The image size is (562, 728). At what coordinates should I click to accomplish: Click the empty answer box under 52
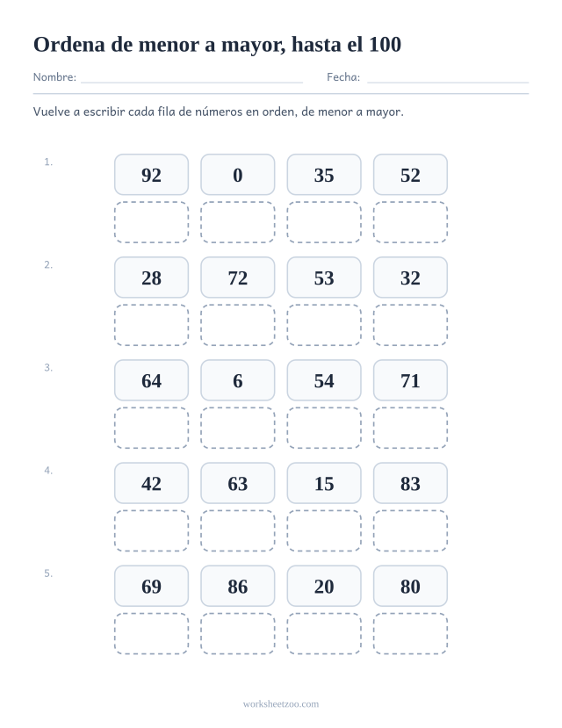click(410, 222)
